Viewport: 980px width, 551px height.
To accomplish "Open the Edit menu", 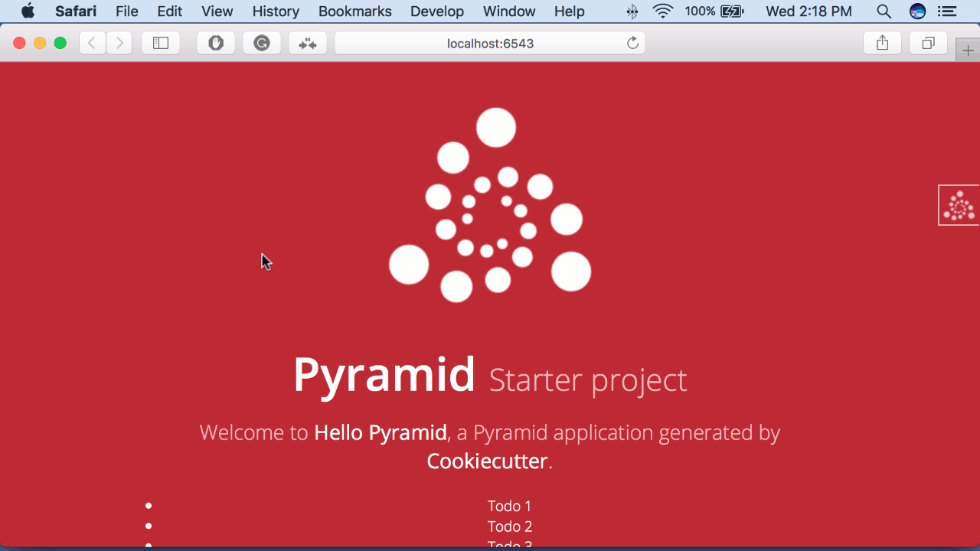I will click(x=170, y=11).
